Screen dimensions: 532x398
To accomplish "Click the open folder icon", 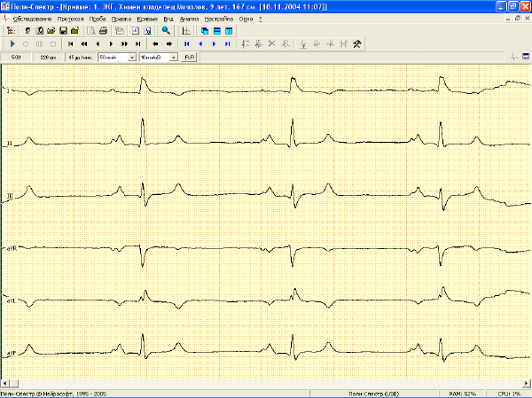I will coord(51,31).
